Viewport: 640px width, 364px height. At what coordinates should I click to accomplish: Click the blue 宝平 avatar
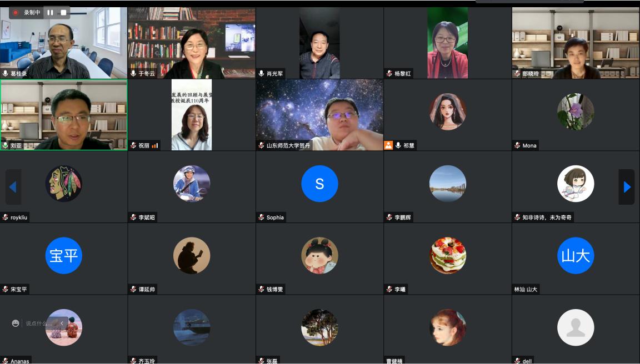coord(64,256)
